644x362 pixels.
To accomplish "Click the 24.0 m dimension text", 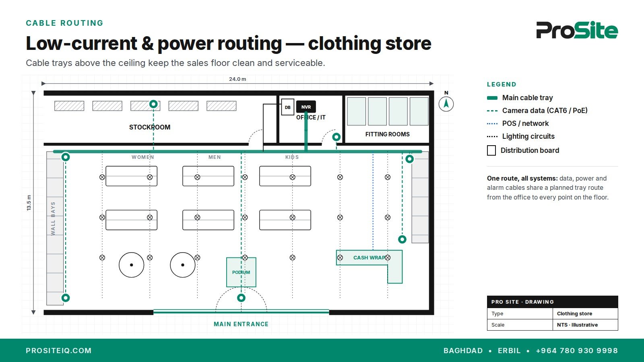I will pyautogui.click(x=237, y=79).
